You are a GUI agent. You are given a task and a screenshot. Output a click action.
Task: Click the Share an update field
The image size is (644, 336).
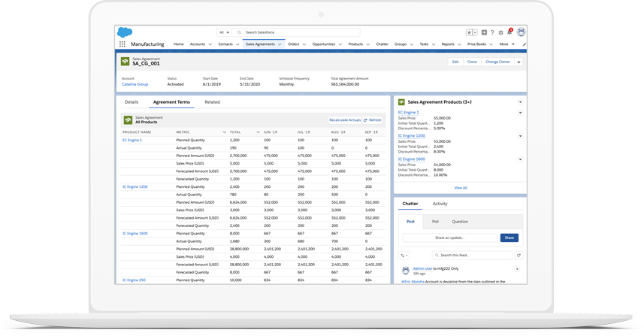pyautogui.click(x=449, y=238)
